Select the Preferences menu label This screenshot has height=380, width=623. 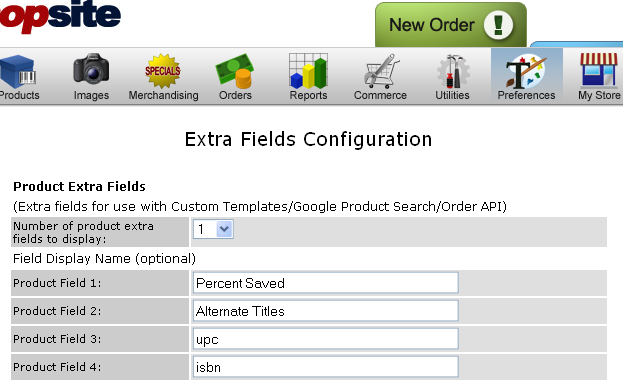526,95
